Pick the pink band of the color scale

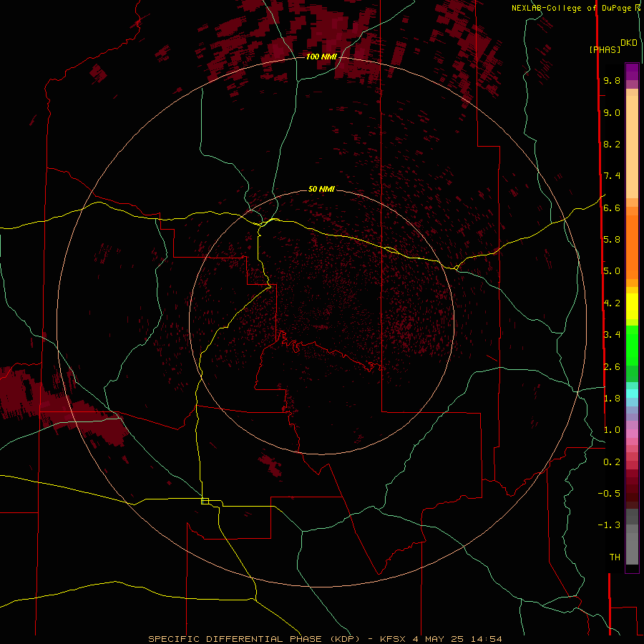pos(632,434)
